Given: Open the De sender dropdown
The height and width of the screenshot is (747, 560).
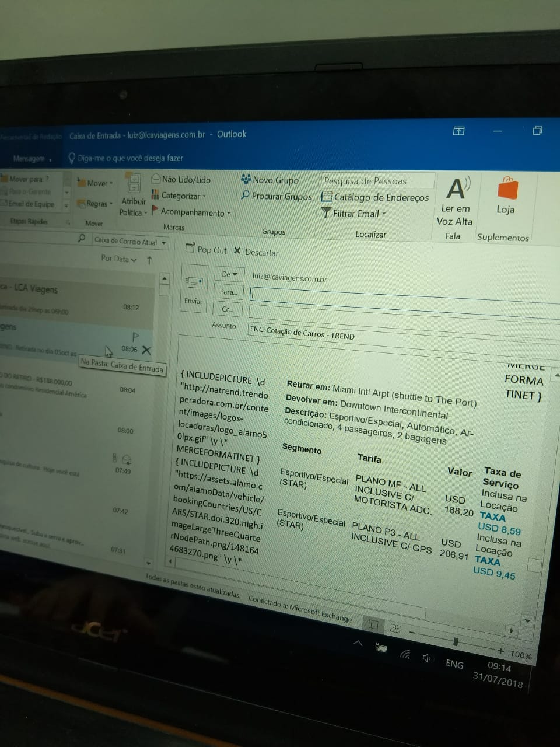Looking at the screenshot, I should (229, 274).
